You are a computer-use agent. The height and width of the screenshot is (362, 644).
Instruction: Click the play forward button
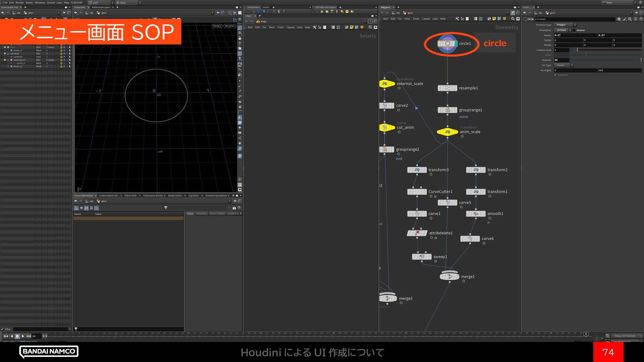click(x=23, y=336)
